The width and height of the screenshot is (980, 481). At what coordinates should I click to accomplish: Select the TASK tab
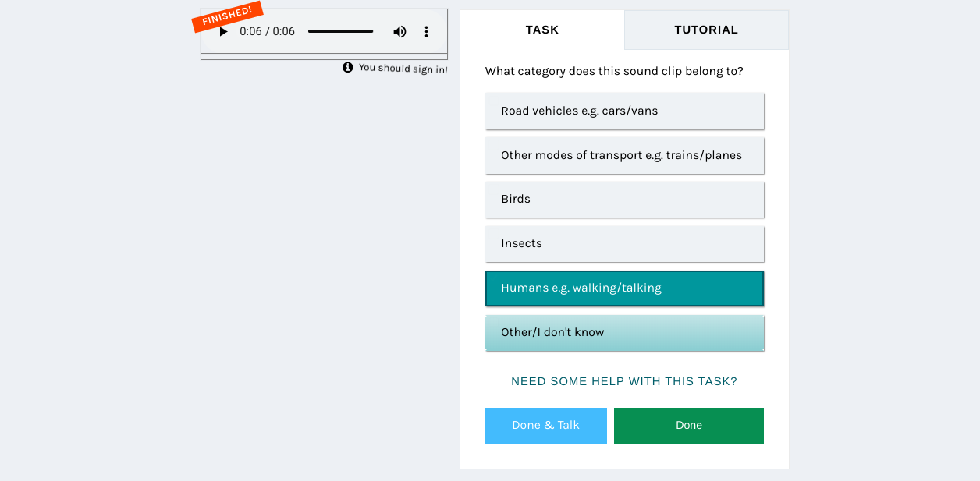(542, 30)
